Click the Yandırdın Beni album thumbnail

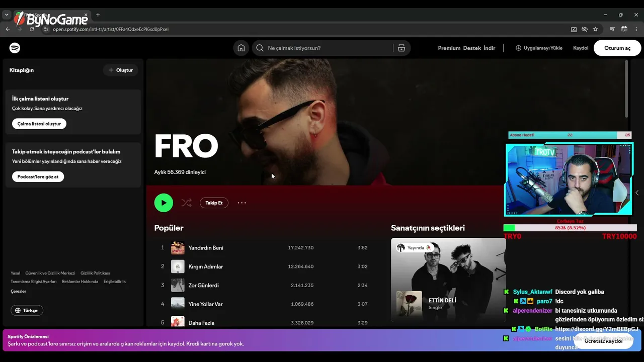click(x=178, y=248)
